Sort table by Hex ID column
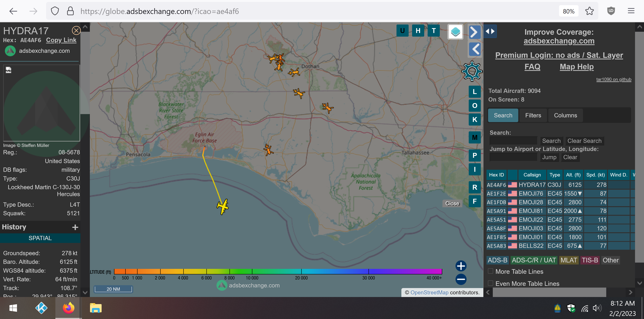The width and height of the screenshot is (644, 319). pyautogui.click(x=496, y=175)
